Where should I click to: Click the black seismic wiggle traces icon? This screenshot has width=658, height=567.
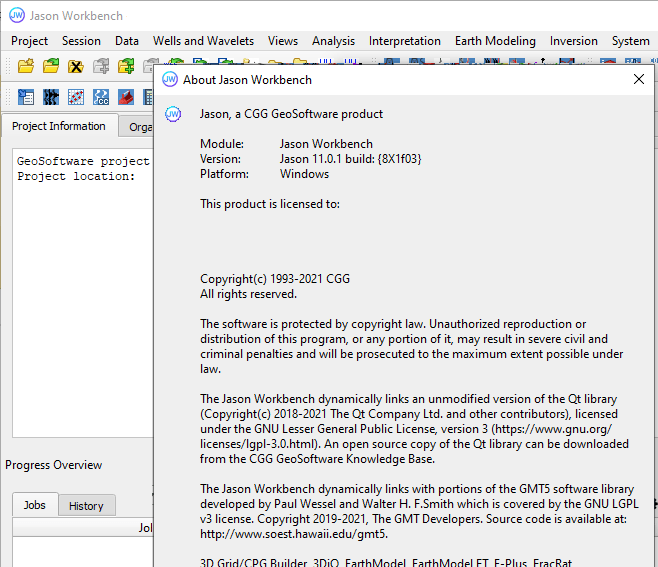coord(51,97)
